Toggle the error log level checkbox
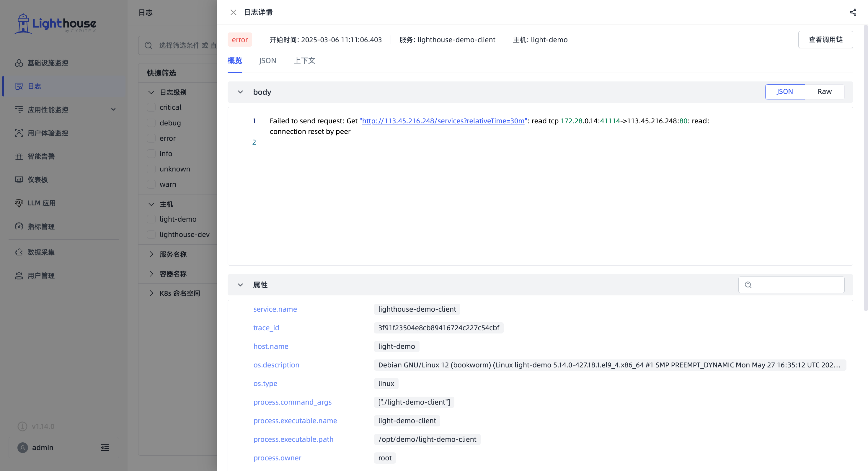868x471 pixels. pos(151,138)
